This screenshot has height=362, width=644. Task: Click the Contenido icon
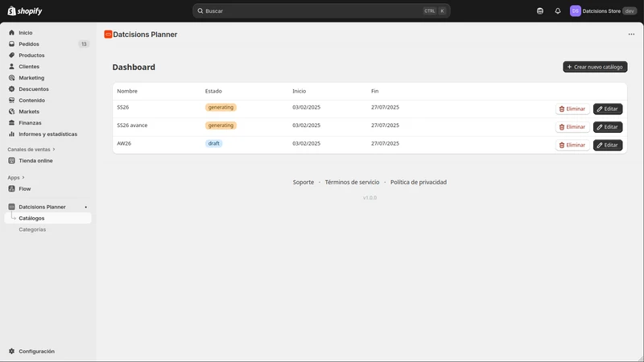(11, 100)
